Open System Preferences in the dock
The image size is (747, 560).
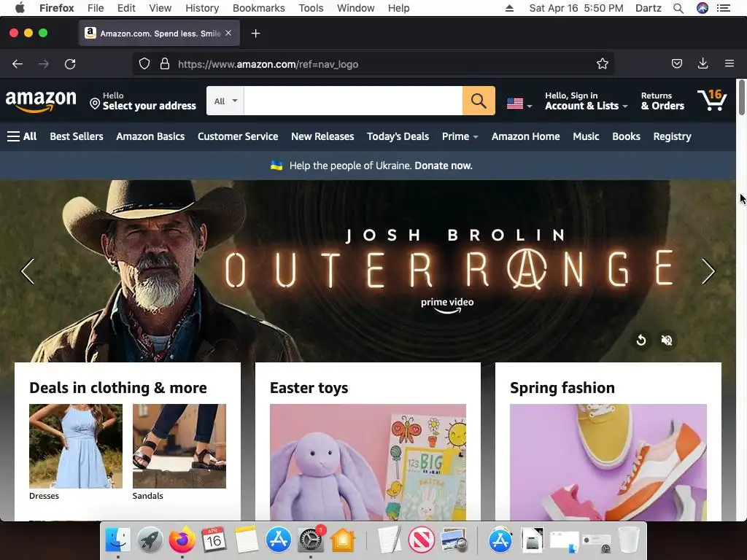pyautogui.click(x=311, y=540)
